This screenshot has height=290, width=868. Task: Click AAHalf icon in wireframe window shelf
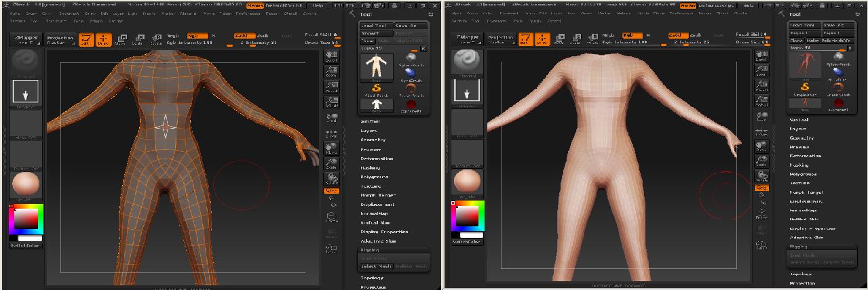332,102
